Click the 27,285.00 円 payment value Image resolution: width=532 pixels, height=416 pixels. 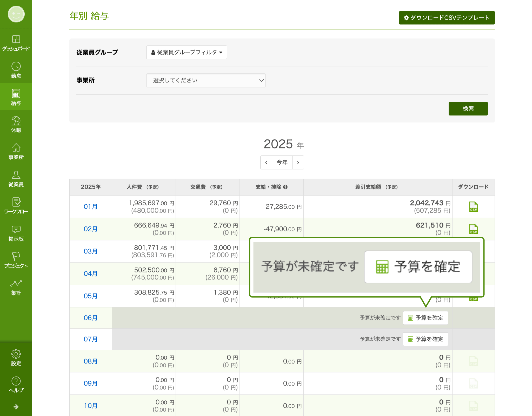[284, 207]
